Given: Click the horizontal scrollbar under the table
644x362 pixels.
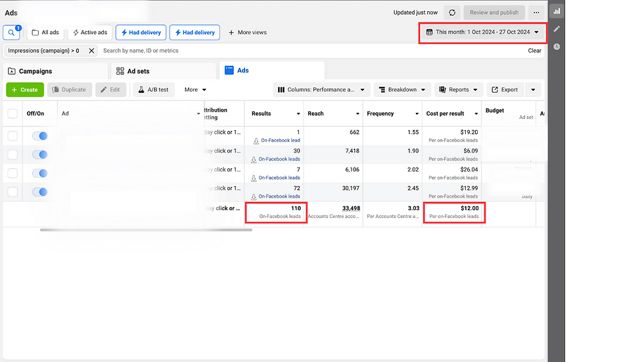Looking at the screenshot, I should (x=146, y=230).
